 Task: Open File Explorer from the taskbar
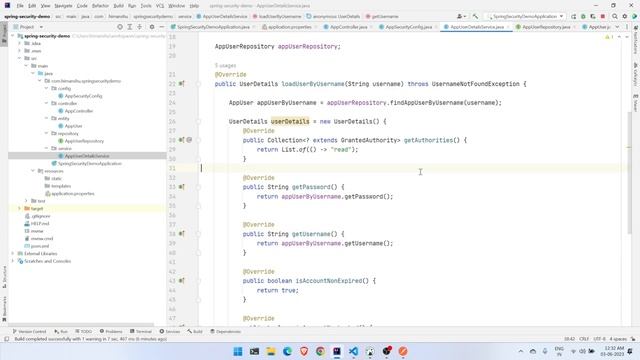click(271, 351)
